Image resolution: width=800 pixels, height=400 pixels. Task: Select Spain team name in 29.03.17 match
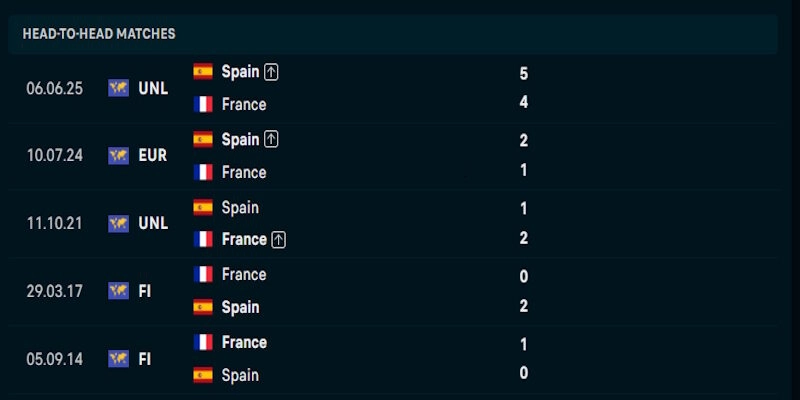point(240,307)
